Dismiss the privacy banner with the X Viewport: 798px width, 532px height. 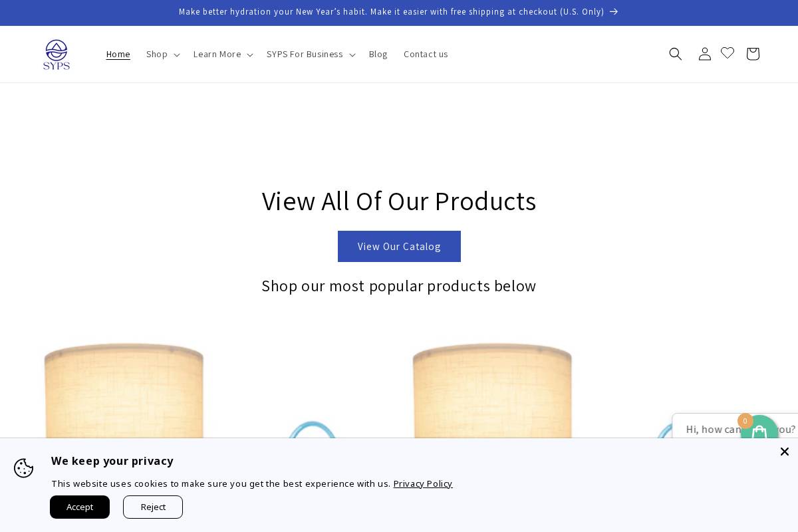tap(785, 452)
